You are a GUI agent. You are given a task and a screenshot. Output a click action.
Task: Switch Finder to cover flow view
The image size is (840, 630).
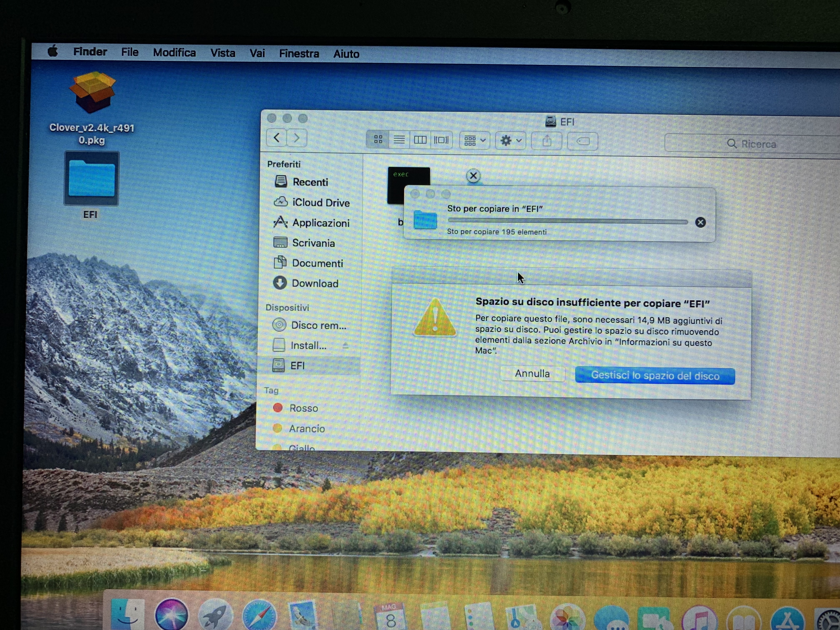click(x=441, y=140)
